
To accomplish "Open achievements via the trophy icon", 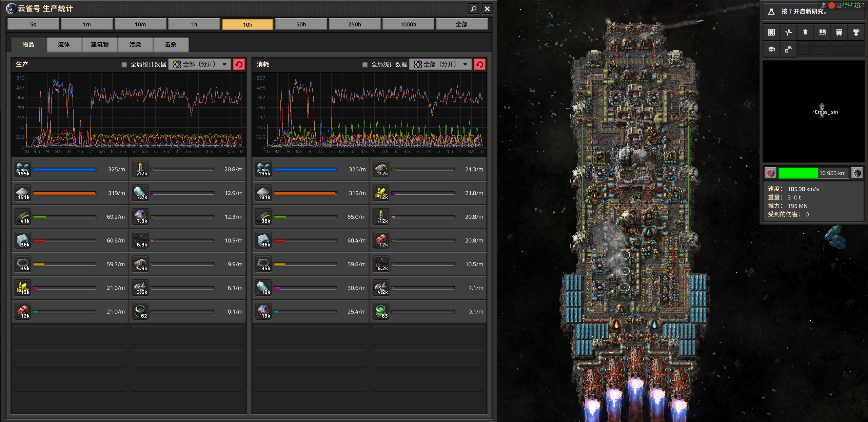I will [856, 32].
